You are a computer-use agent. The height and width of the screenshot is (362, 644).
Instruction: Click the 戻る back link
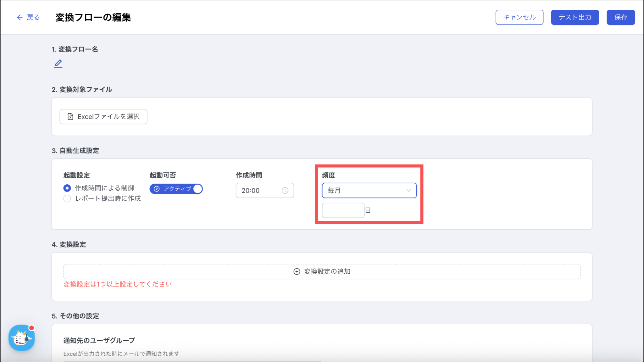click(33, 17)
